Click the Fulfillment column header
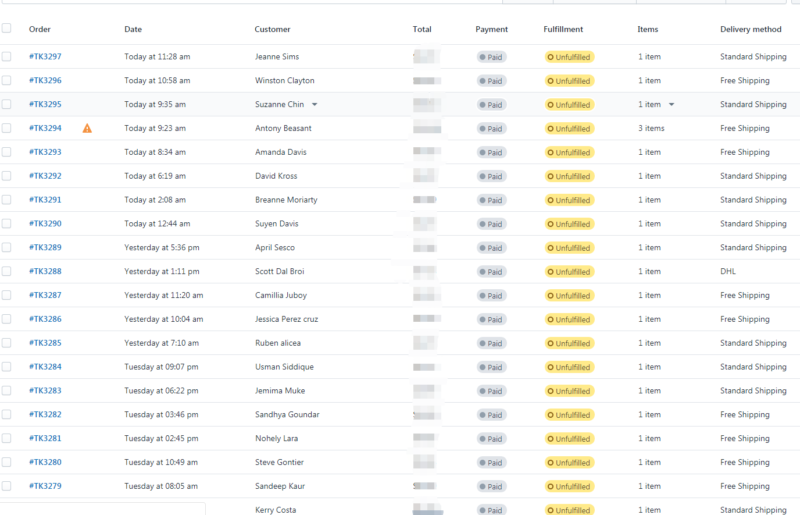 563,29
